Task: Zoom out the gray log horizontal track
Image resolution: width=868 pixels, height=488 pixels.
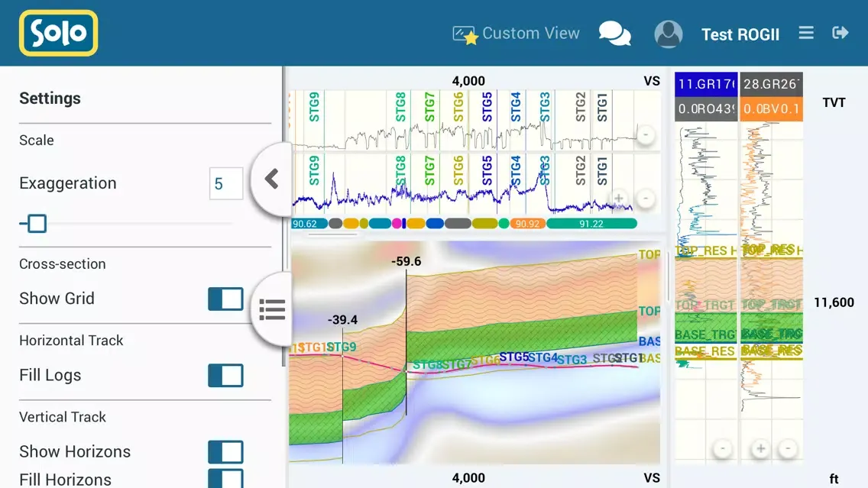Action: click(646, 134)
